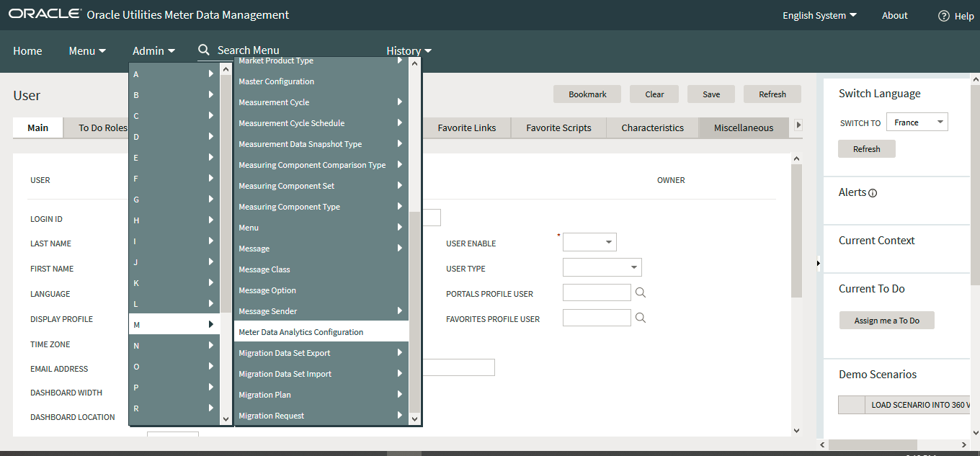Image resolution: width=980 pixels, height=456 pixels.
Task: Expand the letter M section in Admin menu
Action: click(x=210, y=324)
